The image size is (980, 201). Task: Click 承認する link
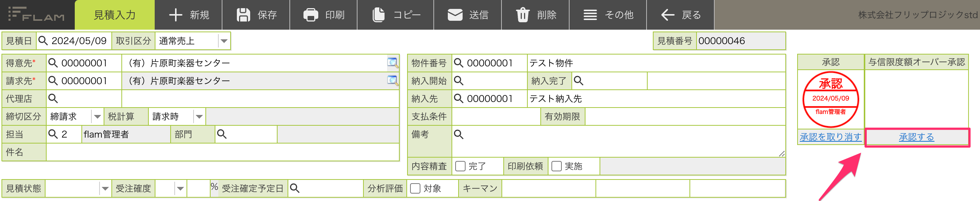(x=916, y=137)
